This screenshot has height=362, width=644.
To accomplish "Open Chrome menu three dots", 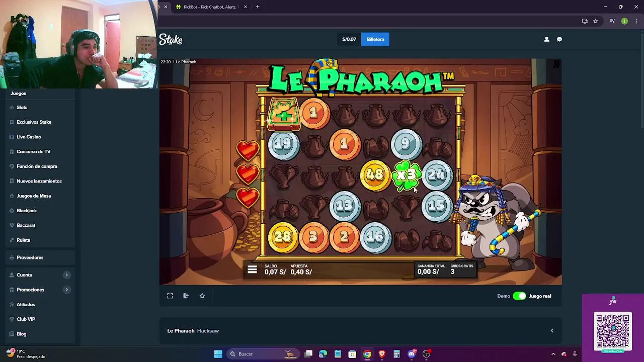I will (636, 21).
